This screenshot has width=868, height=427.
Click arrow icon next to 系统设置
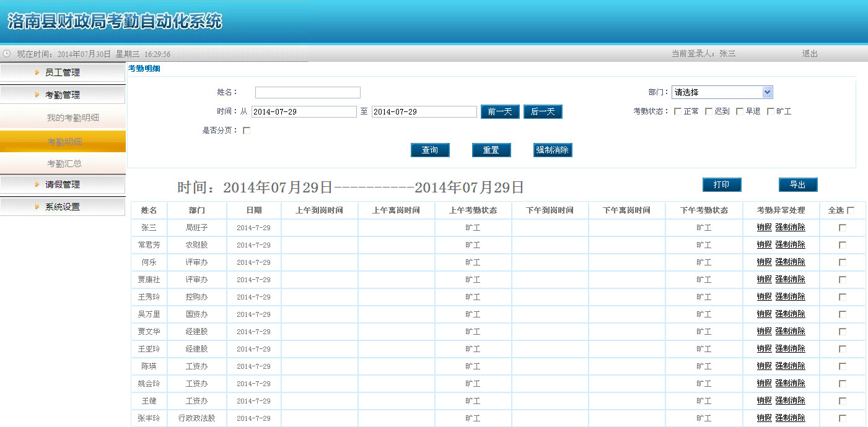tap(37, 207)
